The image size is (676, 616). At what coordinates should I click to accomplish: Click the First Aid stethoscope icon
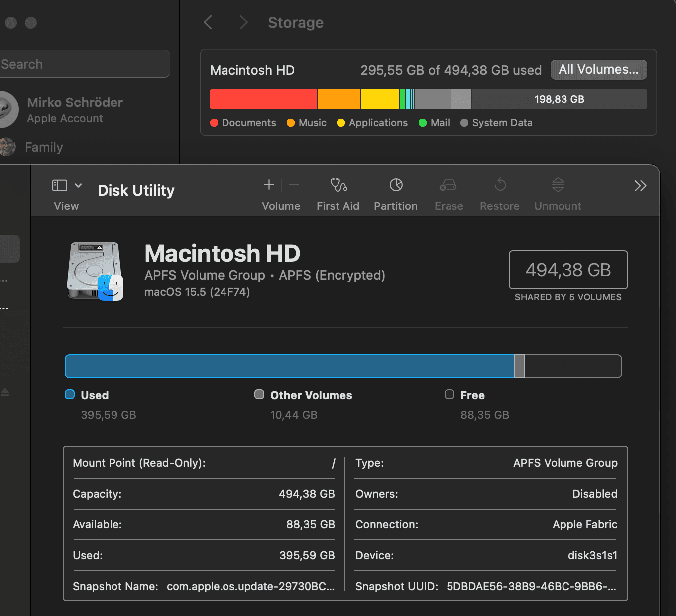pyautogui.click(x=338, y=185)
